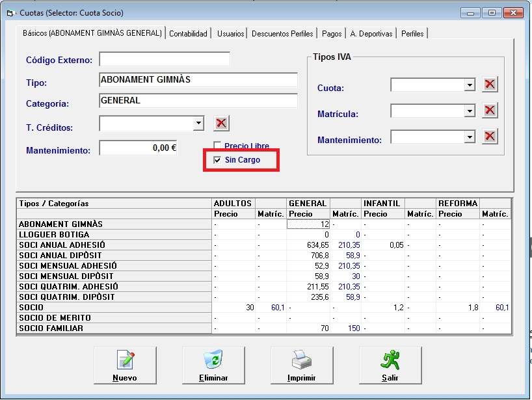Viewport: 532px width, 400px height.
Task: Click the INFANTIL price cell 0,05
Action: tap(383, 245)
